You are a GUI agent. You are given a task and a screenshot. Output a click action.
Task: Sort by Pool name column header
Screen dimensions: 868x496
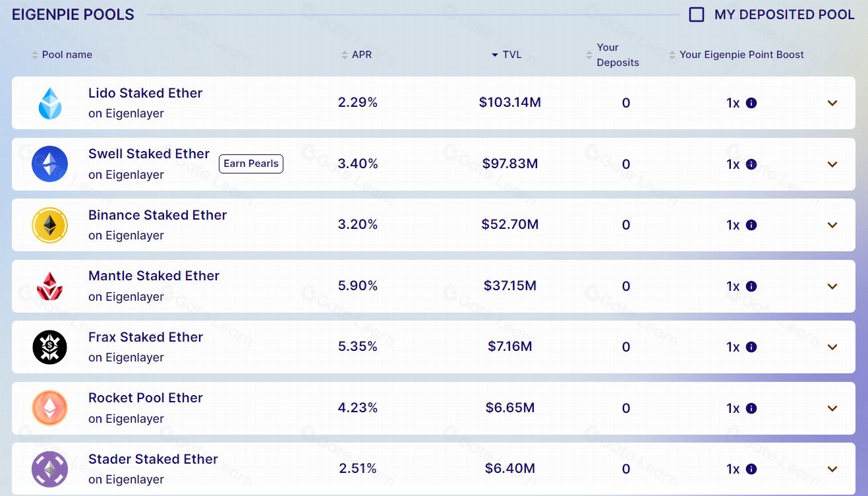click(67, 55)
